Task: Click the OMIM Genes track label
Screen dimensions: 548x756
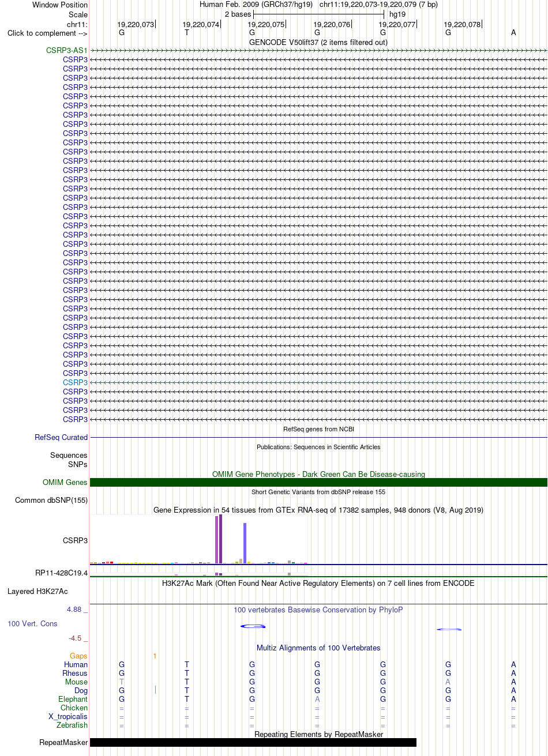Action: coord(65,482)
